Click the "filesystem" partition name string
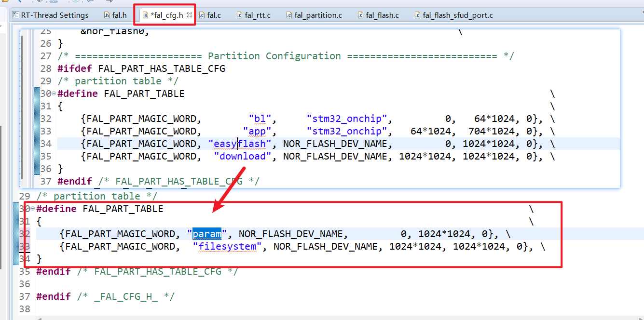 (x=227, y=247)
